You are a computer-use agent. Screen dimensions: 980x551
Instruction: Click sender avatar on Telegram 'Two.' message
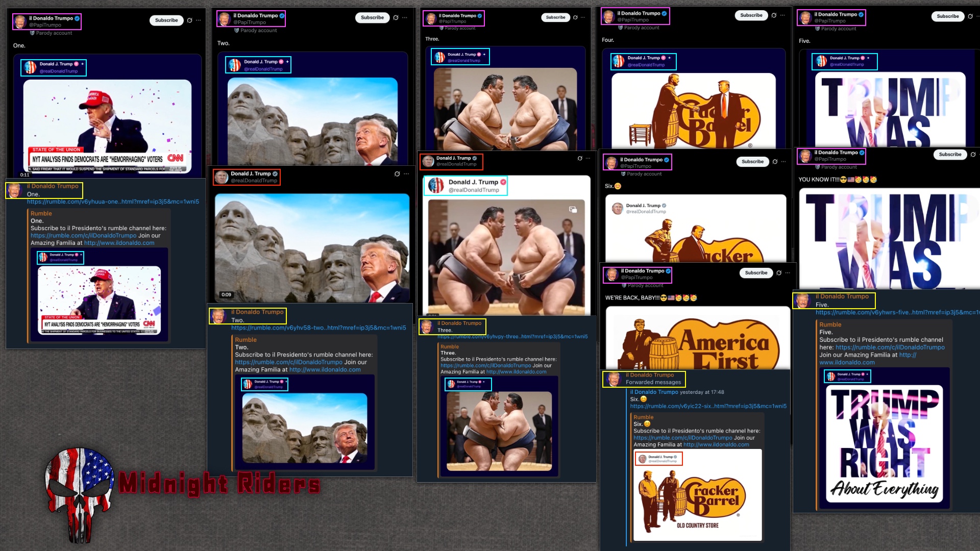[x=218, y=316]
